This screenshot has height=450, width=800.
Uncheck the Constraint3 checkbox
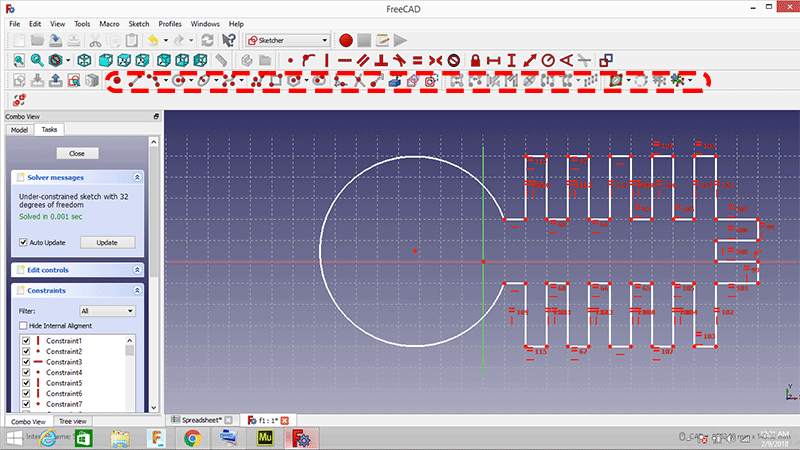(x=26, y=362)
